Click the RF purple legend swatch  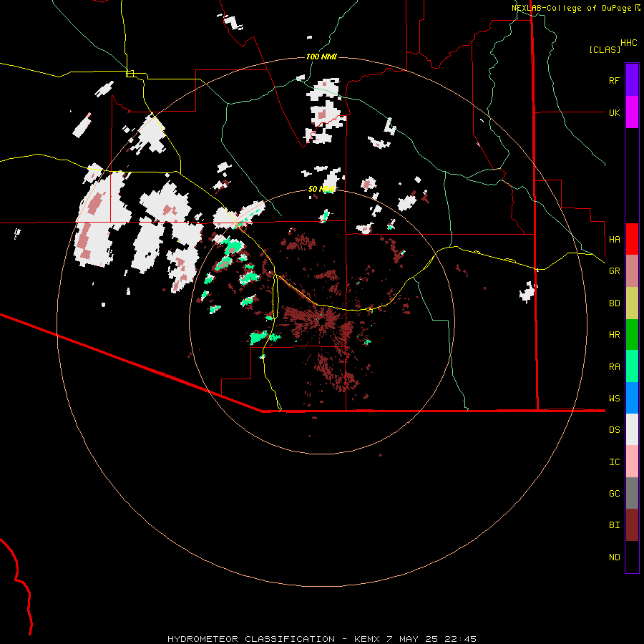[632, 80]
